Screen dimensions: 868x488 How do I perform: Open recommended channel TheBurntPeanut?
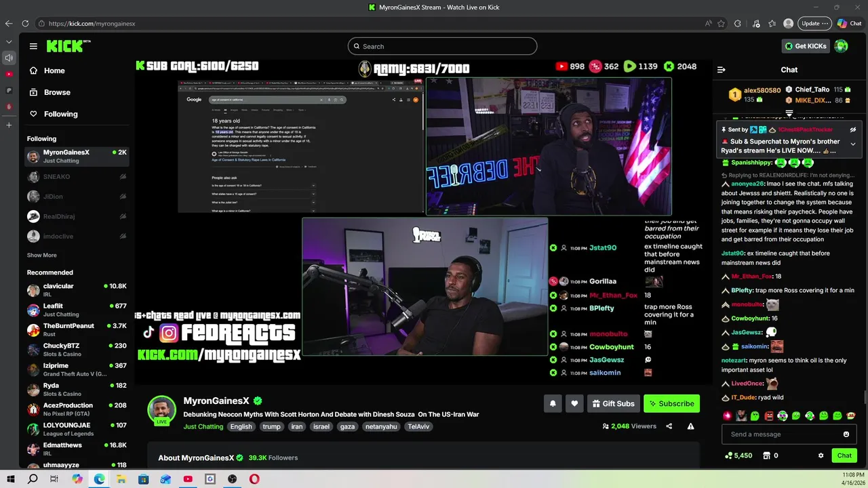pyautogui.click(x=77, y=330)
